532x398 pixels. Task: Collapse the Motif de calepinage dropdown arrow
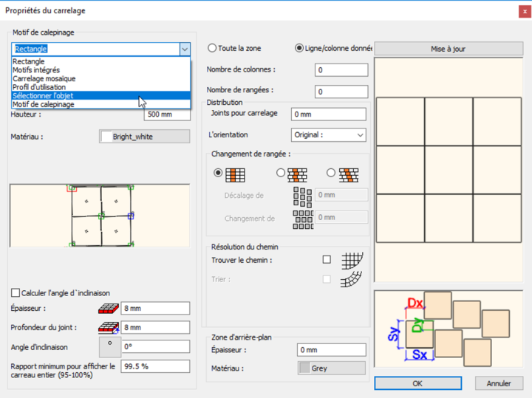[185, 49]
